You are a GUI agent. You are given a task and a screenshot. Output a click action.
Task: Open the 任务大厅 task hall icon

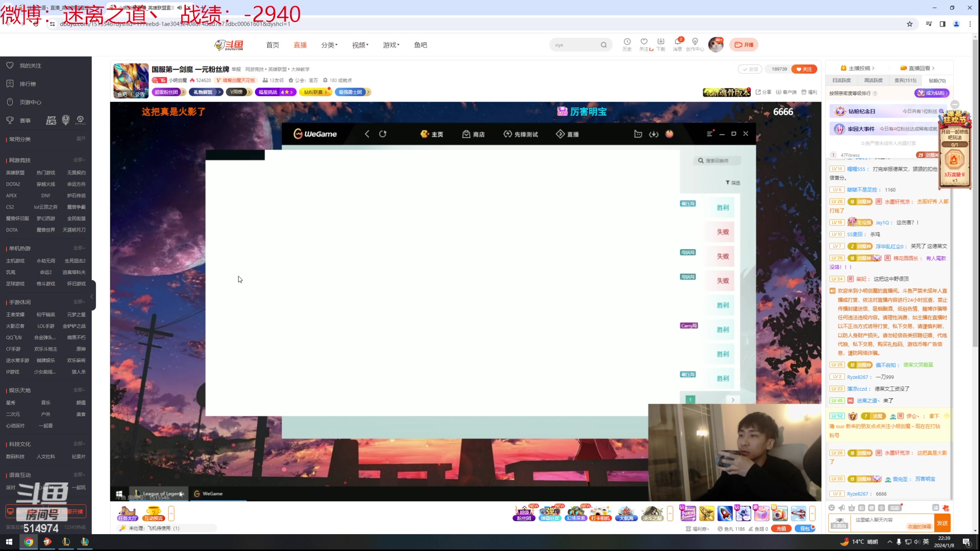127,513
